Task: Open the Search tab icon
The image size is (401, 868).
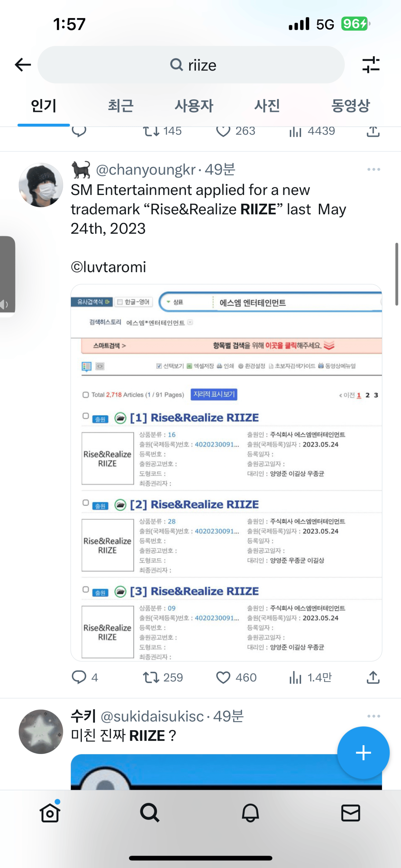Action: pyautogui.click(x=150, y=813)
